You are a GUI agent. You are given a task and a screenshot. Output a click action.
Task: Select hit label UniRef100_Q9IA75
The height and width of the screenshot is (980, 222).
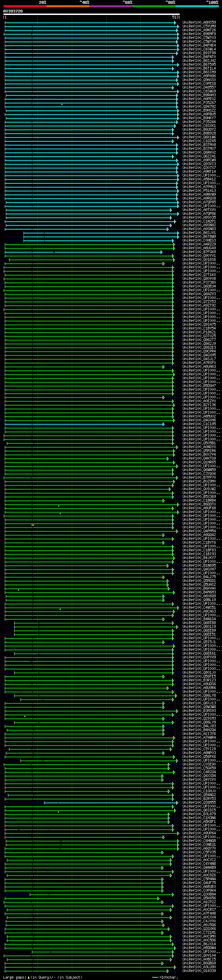click(x=199, y=324)
